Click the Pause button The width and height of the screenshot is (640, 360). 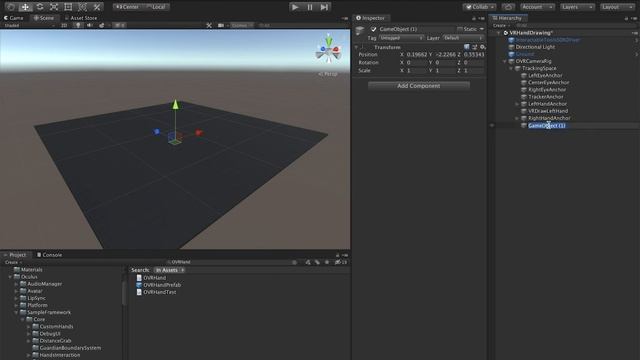[310, 7]
